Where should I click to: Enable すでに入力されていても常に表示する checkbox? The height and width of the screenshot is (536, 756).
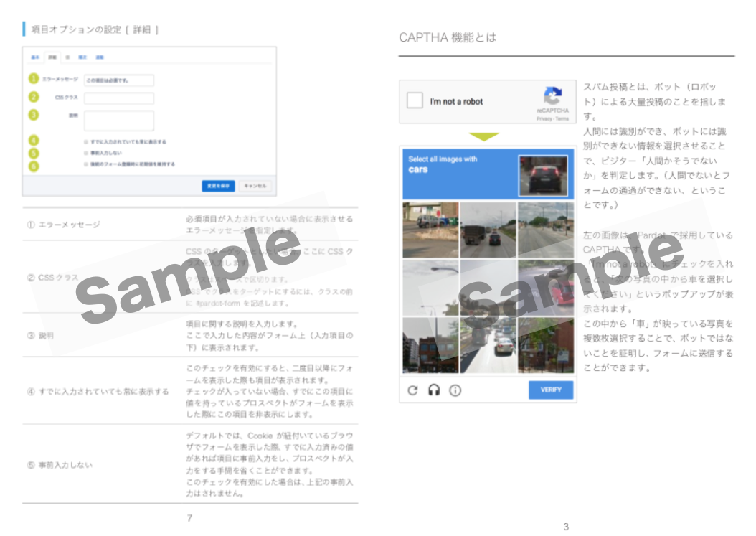click(x=86, y=142)
